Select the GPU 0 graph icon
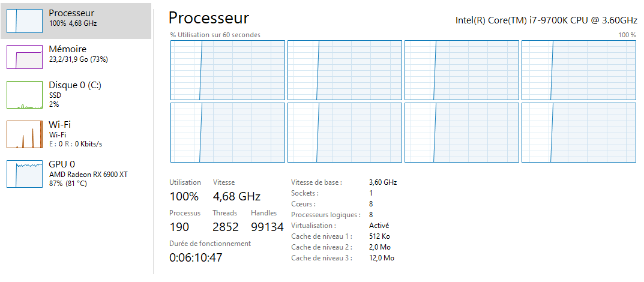This screenshot has height=282, width=644. coord(24,173)
